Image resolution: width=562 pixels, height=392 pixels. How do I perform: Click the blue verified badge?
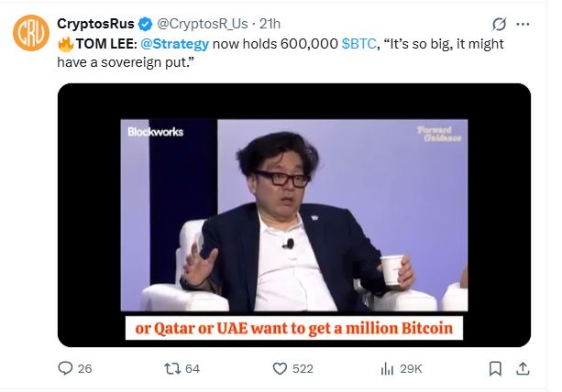[x=145, y=24]
